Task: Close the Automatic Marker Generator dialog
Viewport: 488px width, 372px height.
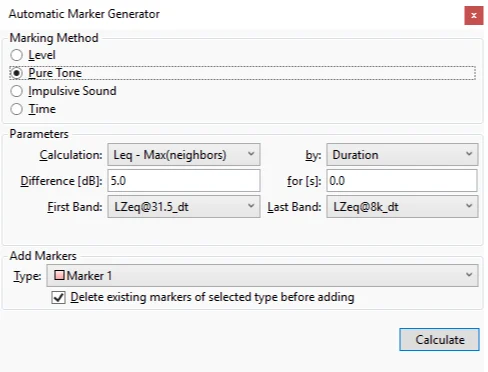Action: [x=474, y=15]
